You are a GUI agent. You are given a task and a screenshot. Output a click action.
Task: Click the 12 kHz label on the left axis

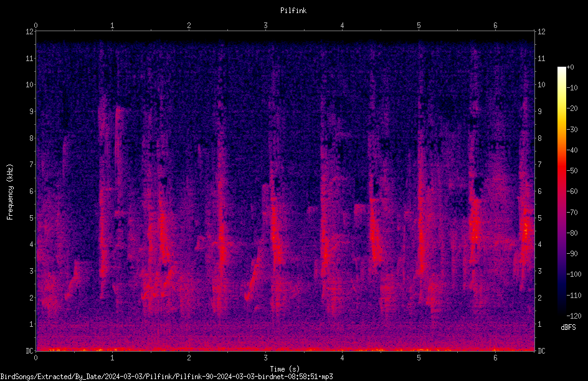coord(30,32)
